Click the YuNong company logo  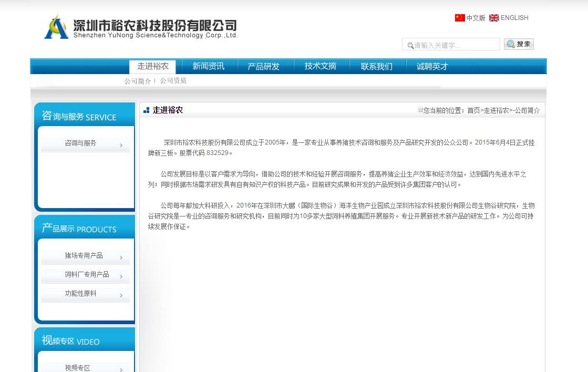point(141,27)
